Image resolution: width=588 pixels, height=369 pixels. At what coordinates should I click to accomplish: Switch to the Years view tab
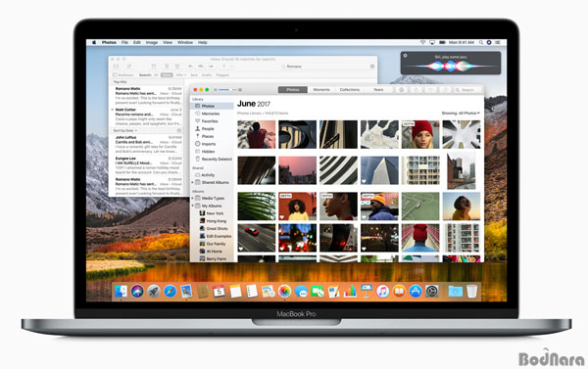point(378,90)
